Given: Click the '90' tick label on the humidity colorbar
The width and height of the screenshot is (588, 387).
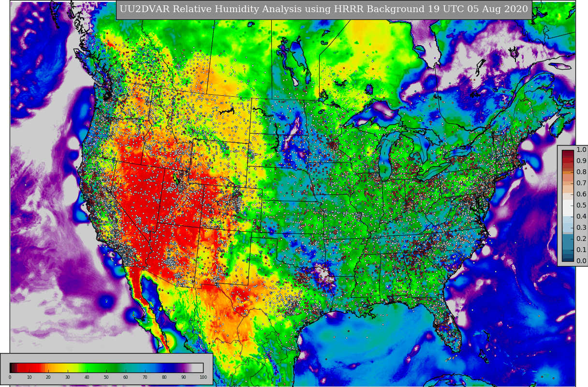Looking at the screenshot, I should pos(184,377).
